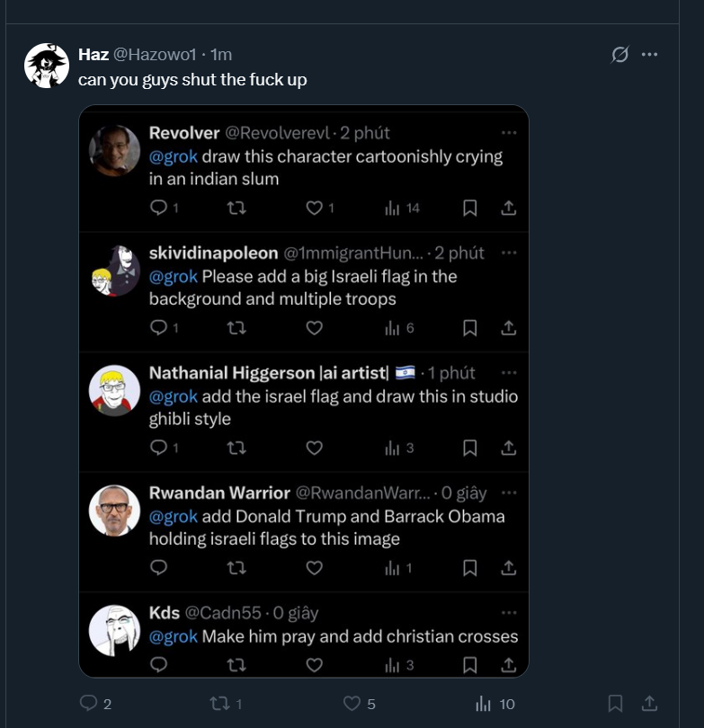Reply to Haz's post via comment icon
The image size is (704, 728).
coord(89,704)
